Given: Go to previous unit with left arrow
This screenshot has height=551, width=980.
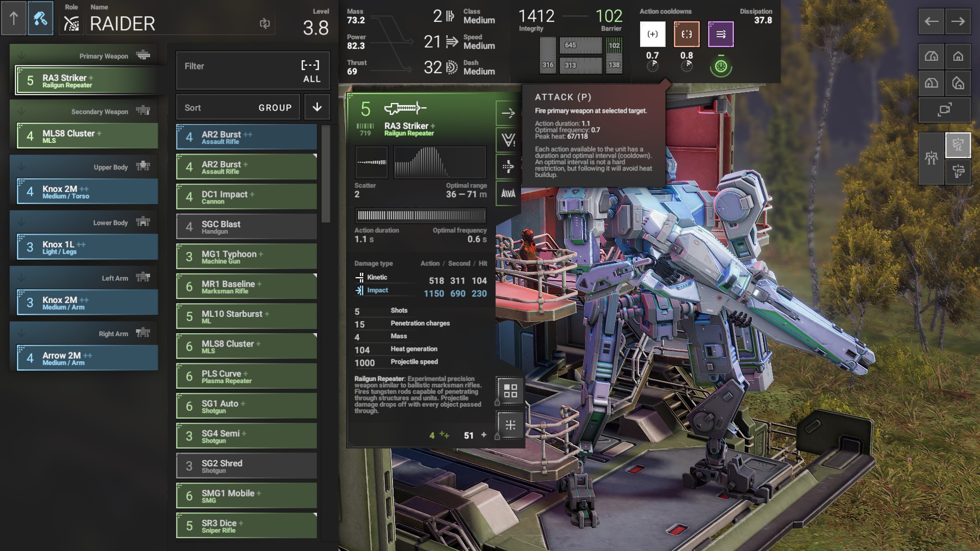Looking at the screenshot, I should tap(931, 21).
